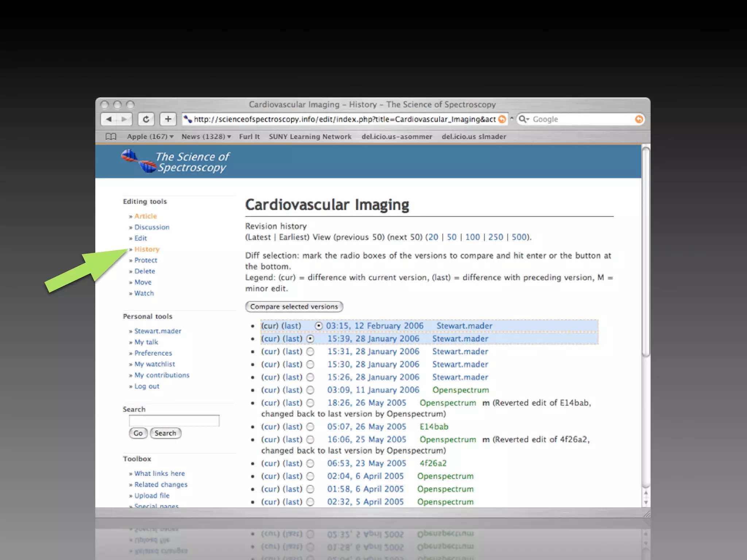The width and height of the screenshot is (747, 560).
Task: Click the browser address bar URL
Action: [x=344, y=119]
